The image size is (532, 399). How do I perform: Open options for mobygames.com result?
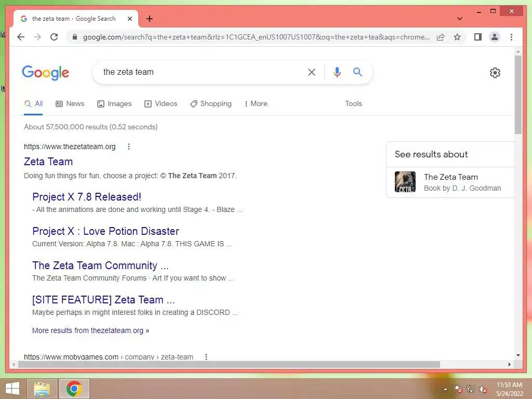click(206, 356)
